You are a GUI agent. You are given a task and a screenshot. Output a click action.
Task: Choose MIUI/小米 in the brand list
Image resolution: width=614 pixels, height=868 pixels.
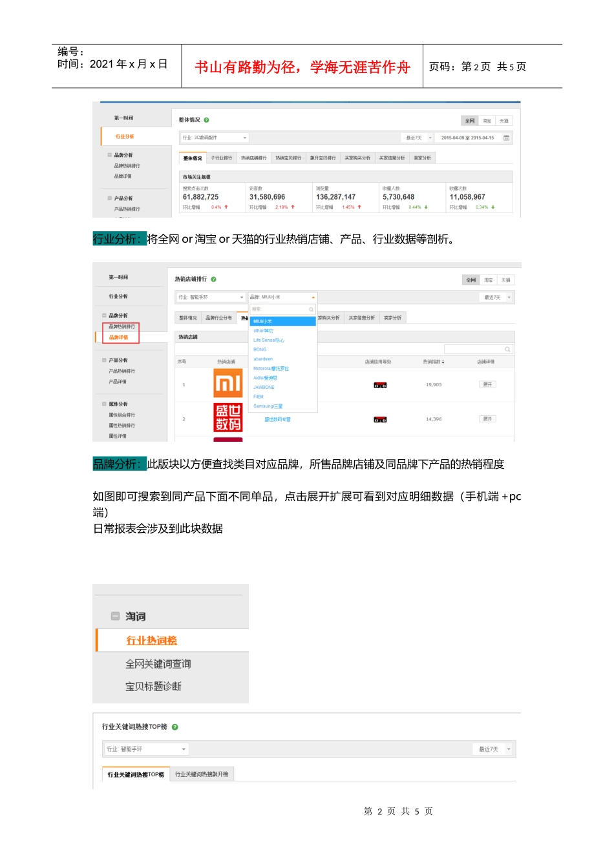[282, 321]
